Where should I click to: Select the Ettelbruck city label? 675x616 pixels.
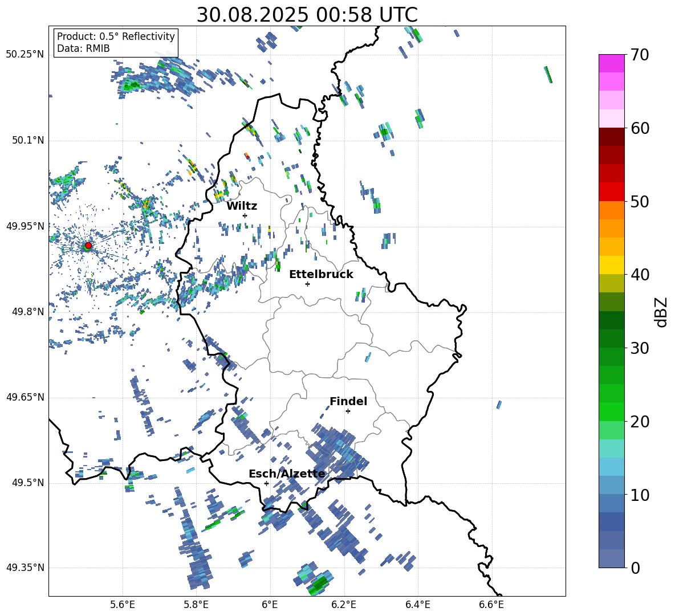tap(321, 275)
